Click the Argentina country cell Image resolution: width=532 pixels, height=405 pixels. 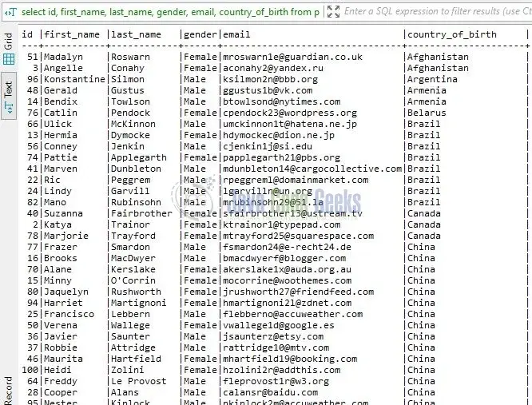click(432, 79)
